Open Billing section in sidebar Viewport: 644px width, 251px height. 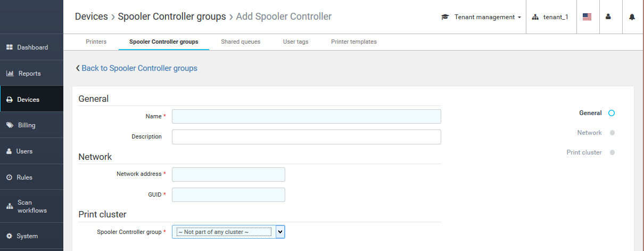coord(27,125)
